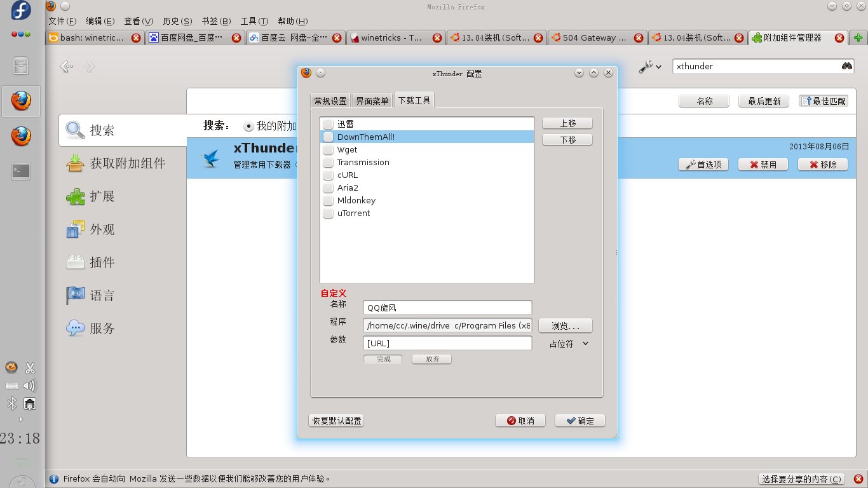This screenshot has height=488, width=868.
Task: Select the 我的附加组件 radio button
Action: click(248, 126)
